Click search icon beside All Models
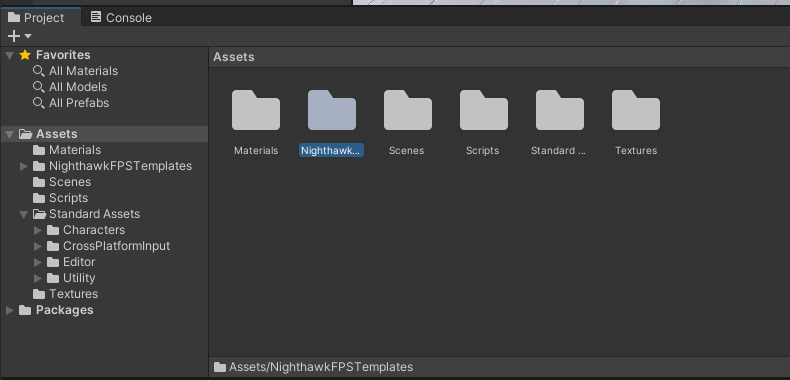790x380 pixels. (x=39, y=87)
